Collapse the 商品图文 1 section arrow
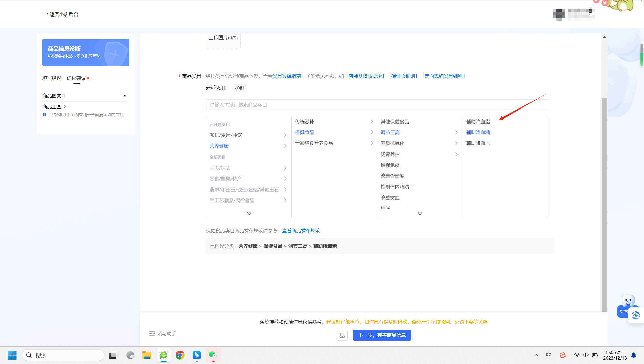This screenshot has width=644, height=364. 125,96
